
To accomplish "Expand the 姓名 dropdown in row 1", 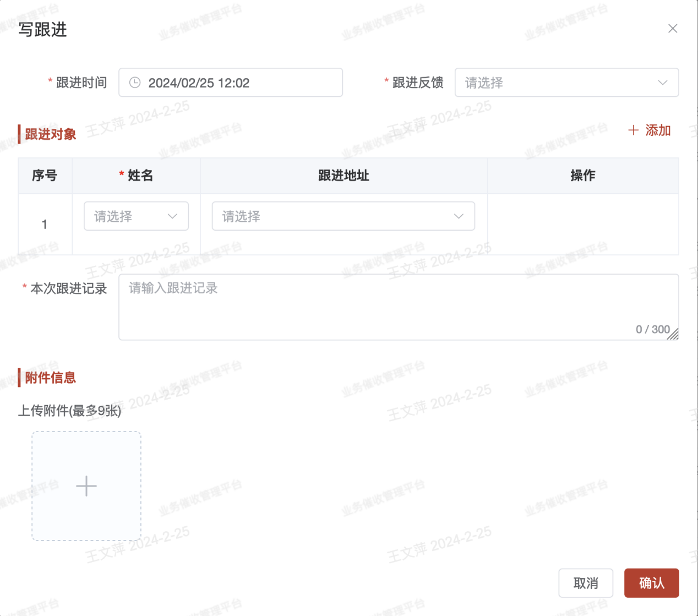I will click(136, 216).
